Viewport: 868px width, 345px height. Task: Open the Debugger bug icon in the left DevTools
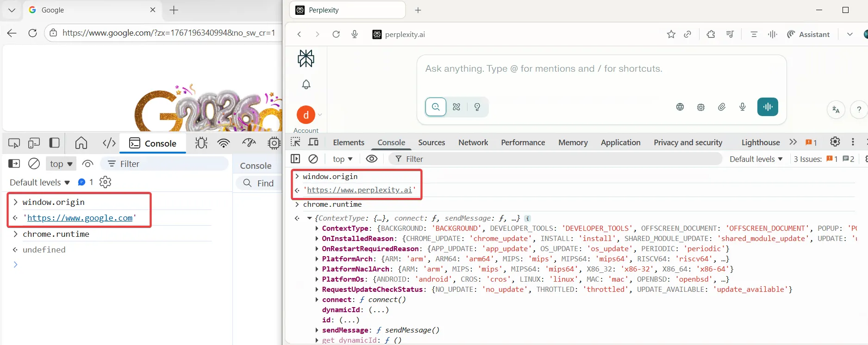point(201,143)
